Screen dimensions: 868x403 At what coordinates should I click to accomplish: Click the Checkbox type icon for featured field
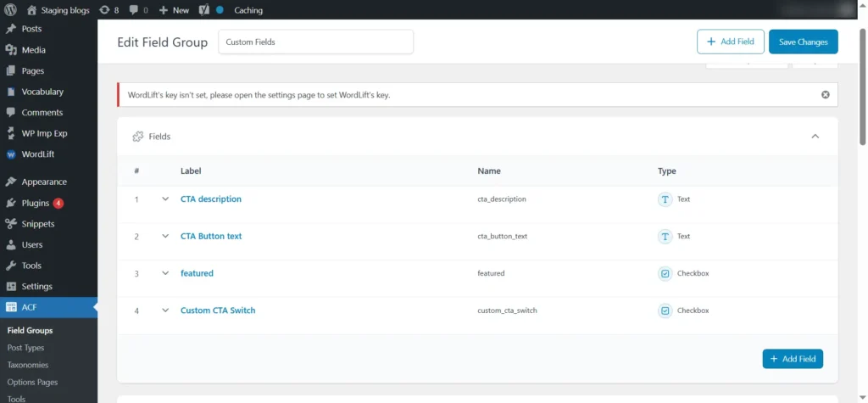(x=665, y=273)
